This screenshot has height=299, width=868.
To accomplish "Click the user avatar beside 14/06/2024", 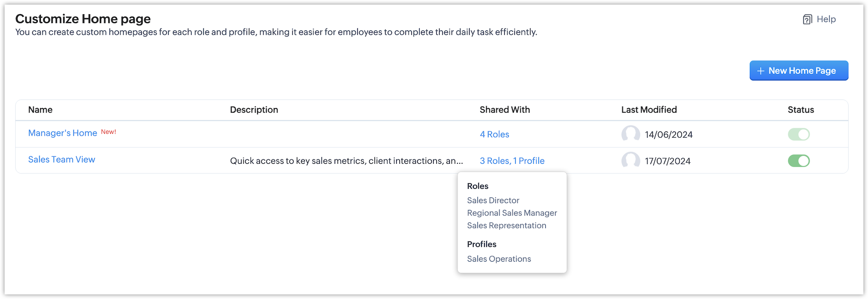I will point(630,134).
